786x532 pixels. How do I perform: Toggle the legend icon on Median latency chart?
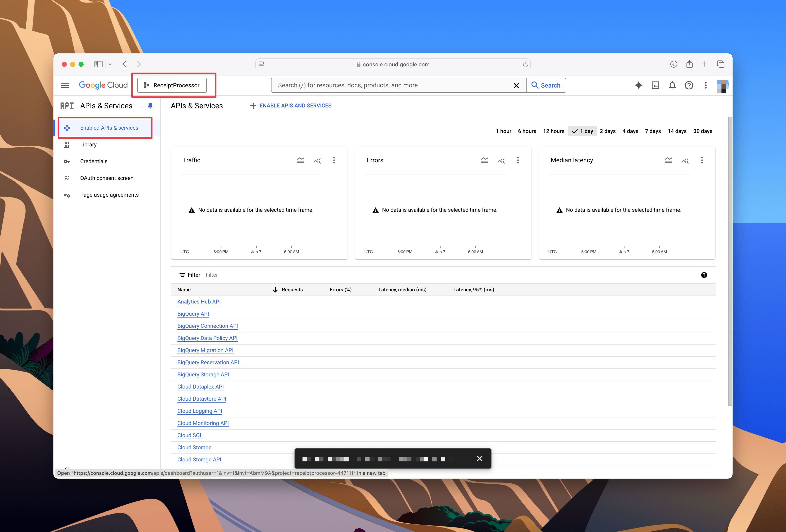tap(668, 160)
